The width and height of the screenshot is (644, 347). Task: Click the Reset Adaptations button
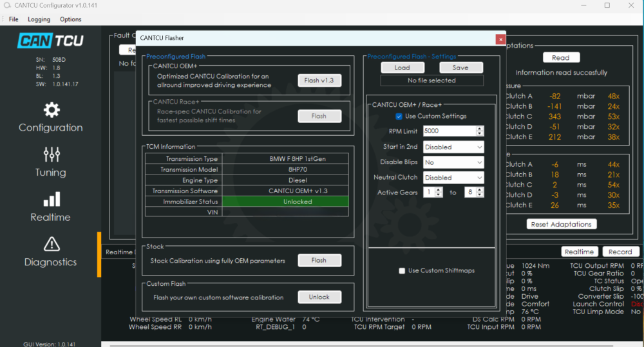coord(562,224)
